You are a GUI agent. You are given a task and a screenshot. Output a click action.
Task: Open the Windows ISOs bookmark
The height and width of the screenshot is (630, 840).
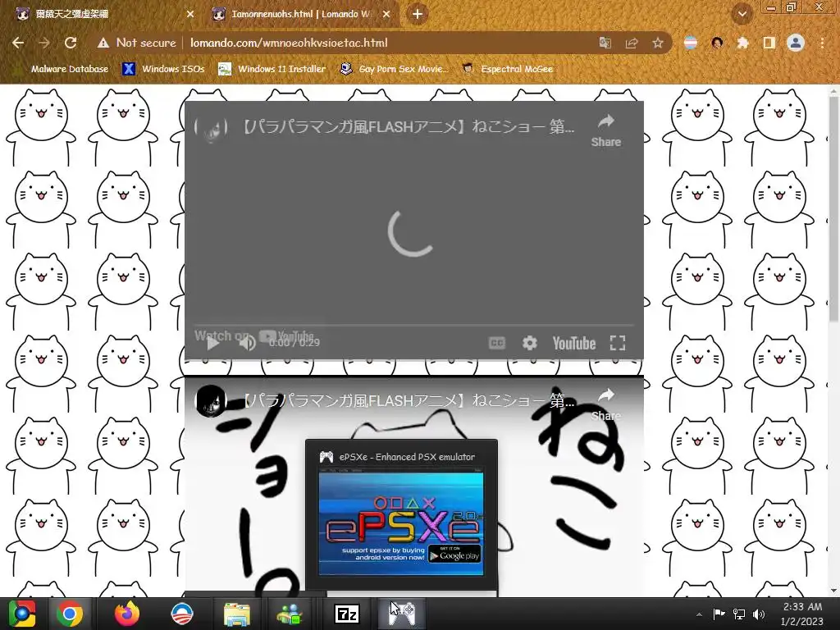163,69
